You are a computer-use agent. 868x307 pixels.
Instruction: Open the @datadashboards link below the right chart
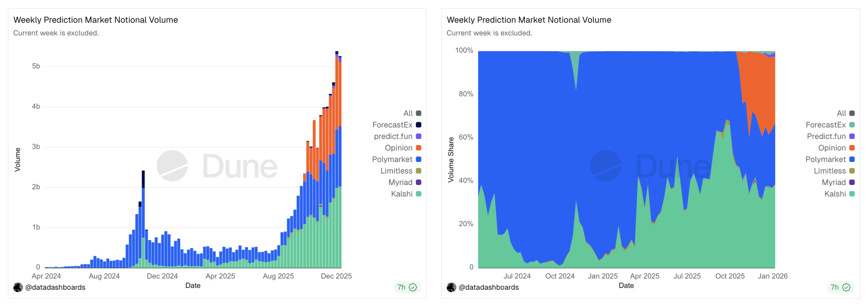[x=489, y=287]
